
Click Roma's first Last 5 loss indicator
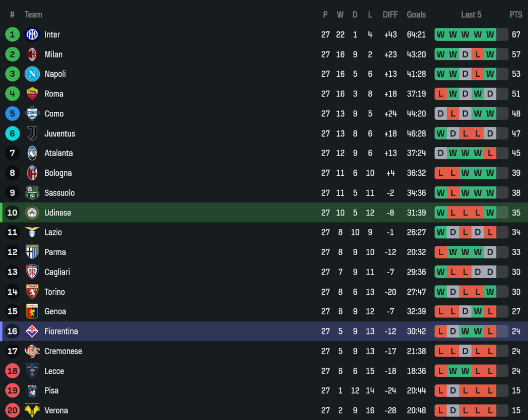(x=440, y=94)
